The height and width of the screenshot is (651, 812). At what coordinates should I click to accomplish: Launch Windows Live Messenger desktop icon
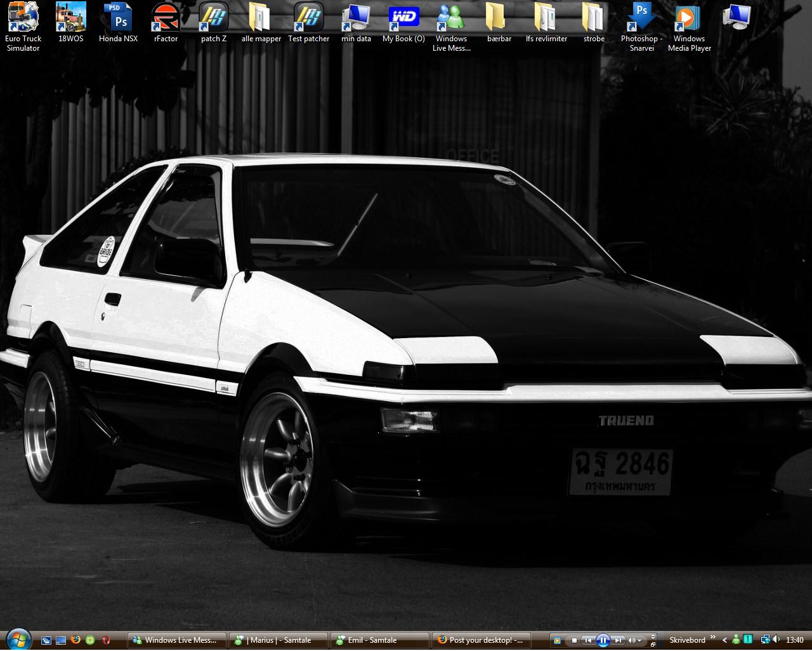click(x=450, y=18)
